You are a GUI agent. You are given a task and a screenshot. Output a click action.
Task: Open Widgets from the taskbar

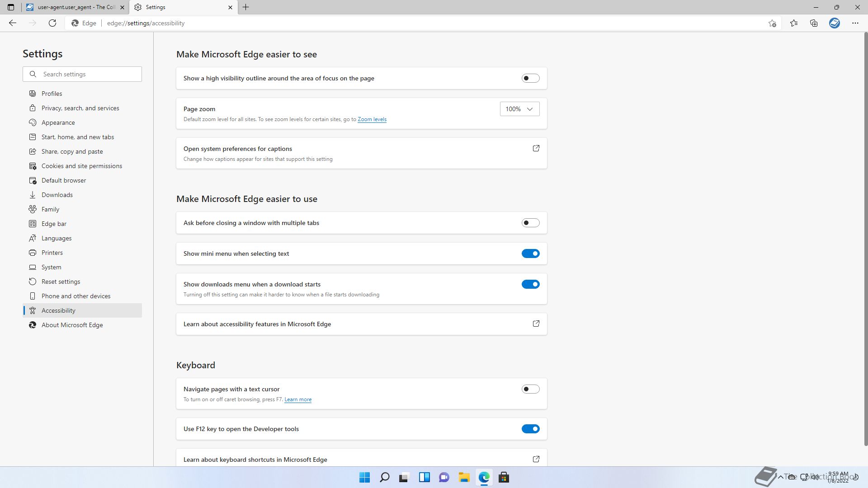pyautogui.click(x=424, y=477)
